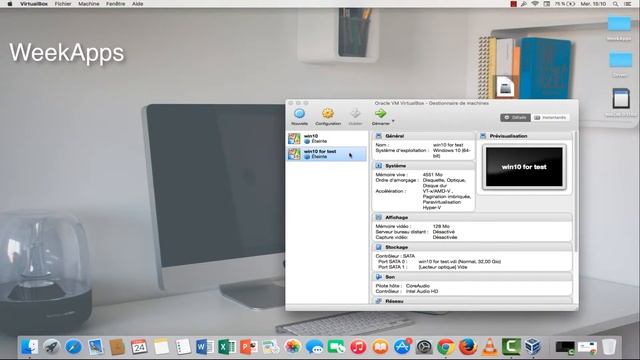This screenshot has width=640, height=360.
Task: Click the battery percentage indicator
Action: [564, 4]
